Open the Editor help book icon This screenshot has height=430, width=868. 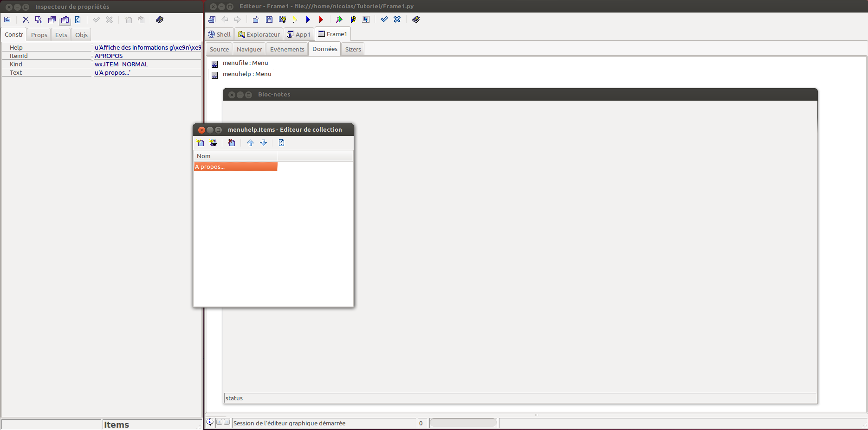[x=415, y=19]
